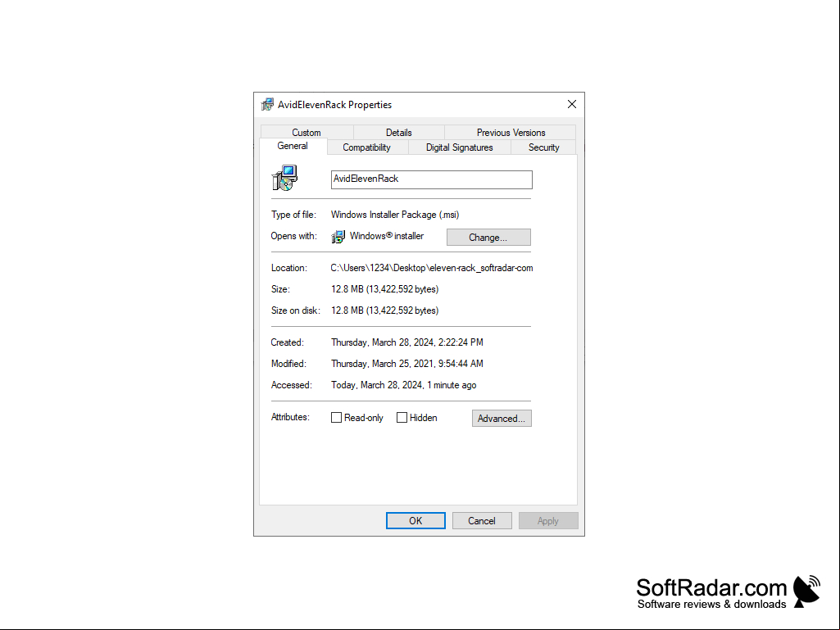
Task: Click the Modified date March 25, 2021
Action: 407,364
